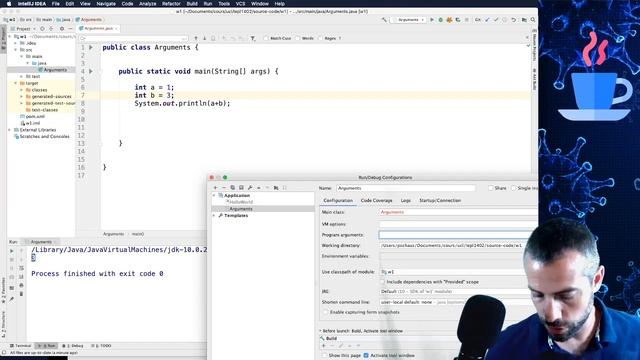The width and height of the screenshot is (640, 360).
Task: Hide the Project panel with minus icon
Action: tap(71, 29)
